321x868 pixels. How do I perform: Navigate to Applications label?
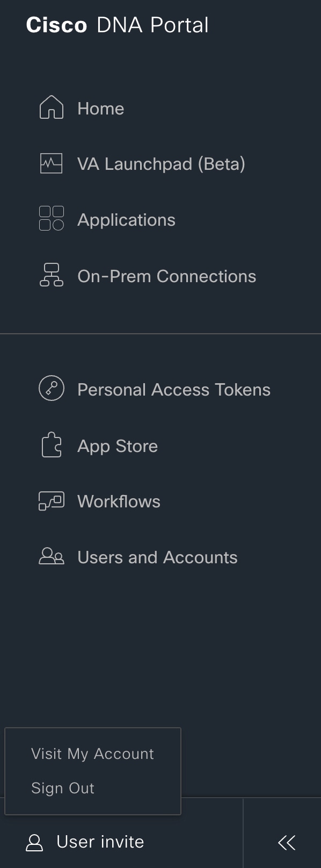(126, 220)
